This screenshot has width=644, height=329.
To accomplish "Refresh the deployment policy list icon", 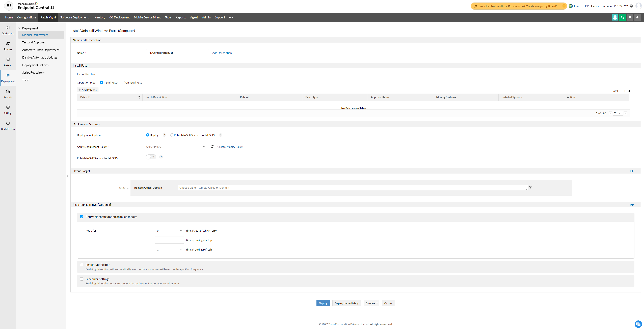I will coord(212,147).
